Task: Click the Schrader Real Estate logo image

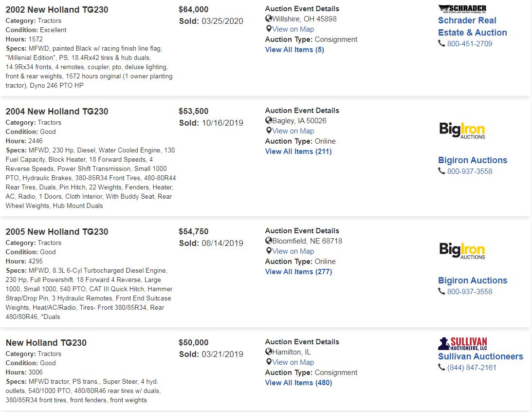Action: 462,9
